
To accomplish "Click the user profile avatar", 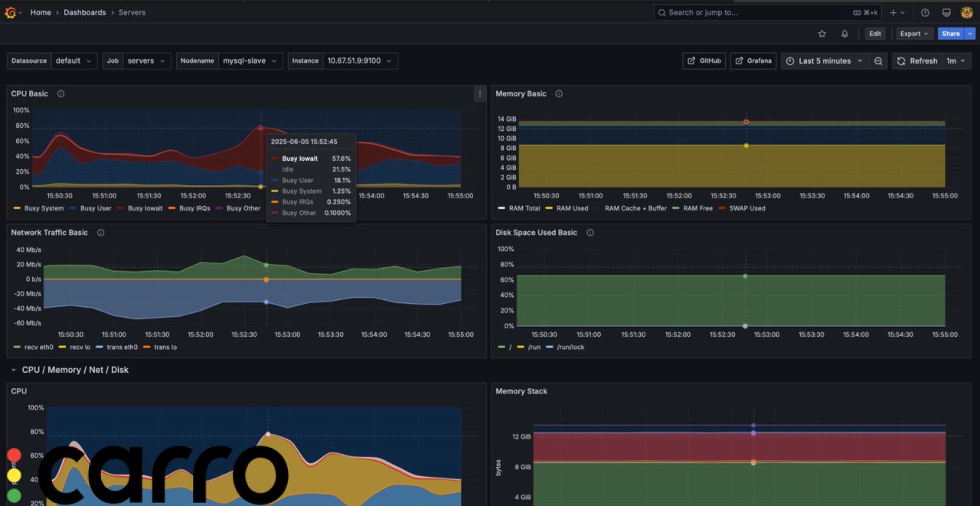I will 966,12.
